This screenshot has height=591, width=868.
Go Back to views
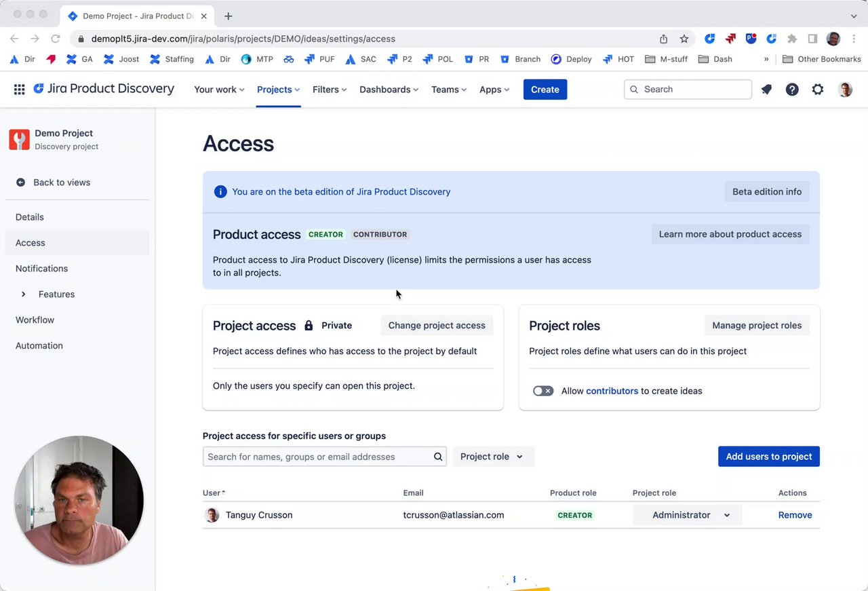click(77, 183)
